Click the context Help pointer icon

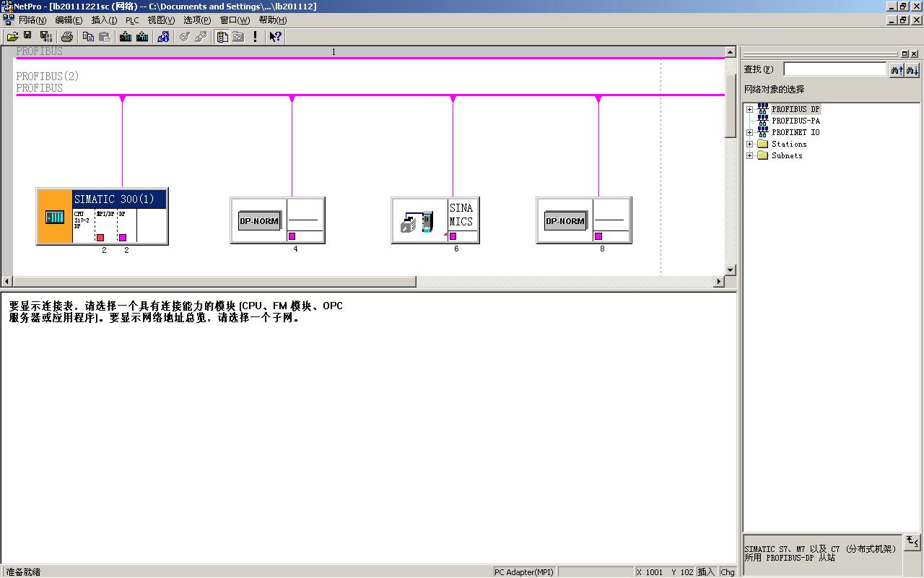275,36
